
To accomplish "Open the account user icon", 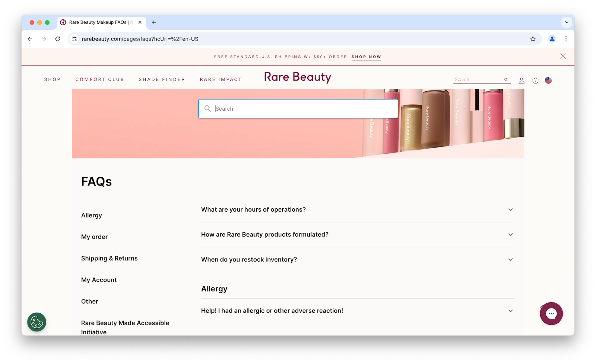I will click(521, 80).
